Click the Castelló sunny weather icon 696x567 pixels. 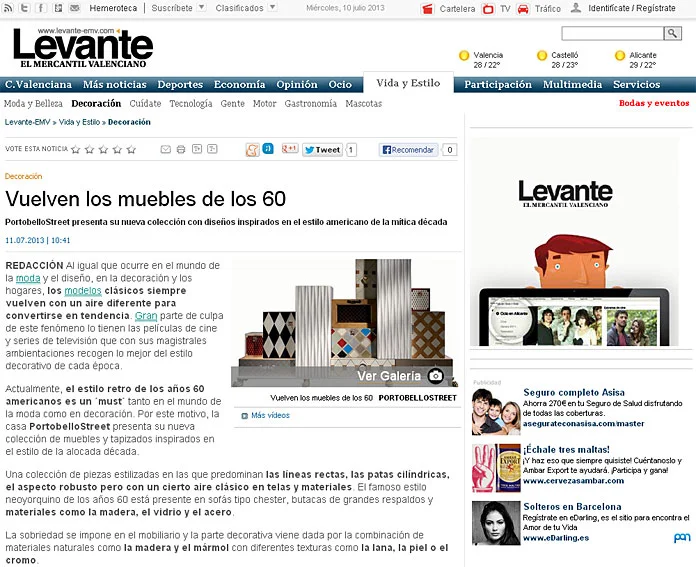tap(542, 56)
